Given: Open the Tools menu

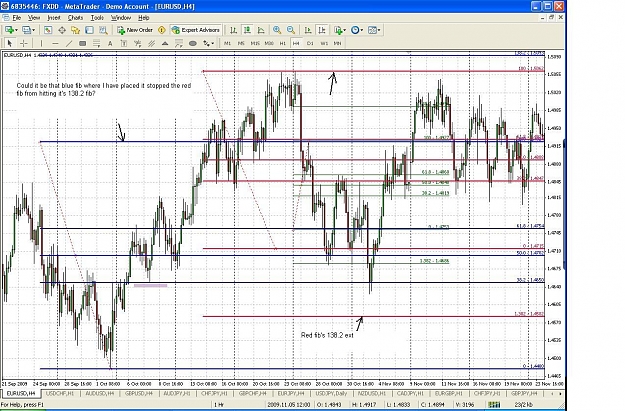Looking at the screenshot, I should pos(97,18).
